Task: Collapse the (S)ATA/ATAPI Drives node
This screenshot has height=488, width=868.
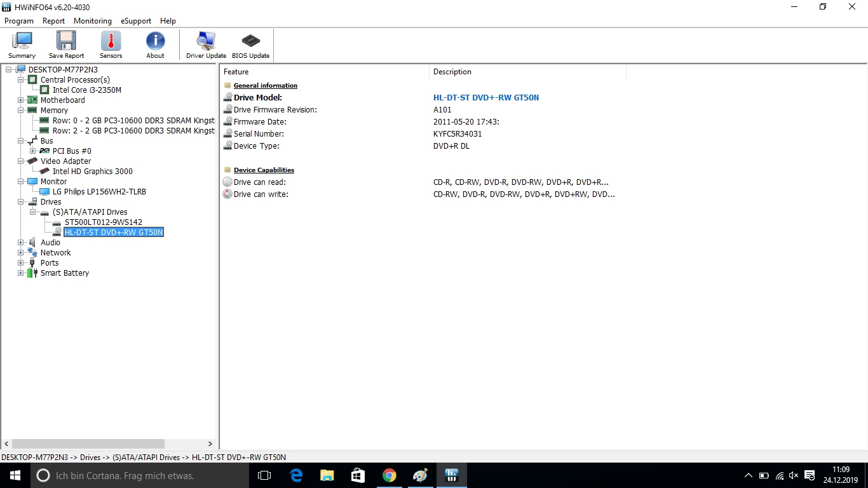Action: 32,212
